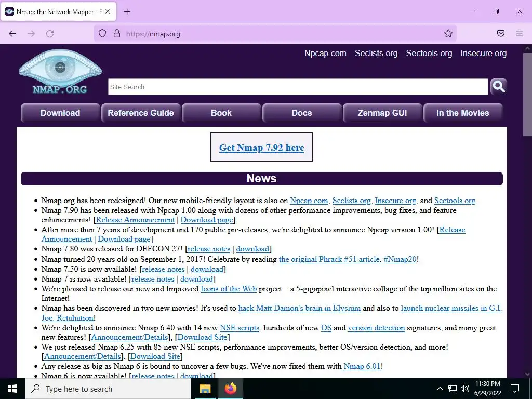
Task: Click hack Matt Damon's brain in Elysium link
Action: pyautogui.click(x=299, y=308)
